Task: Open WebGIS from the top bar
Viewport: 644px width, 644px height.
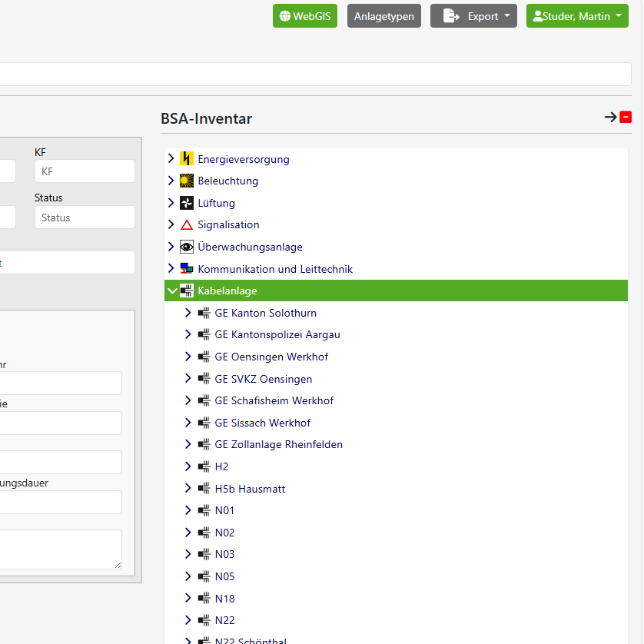Action: (x=305, y=16)
